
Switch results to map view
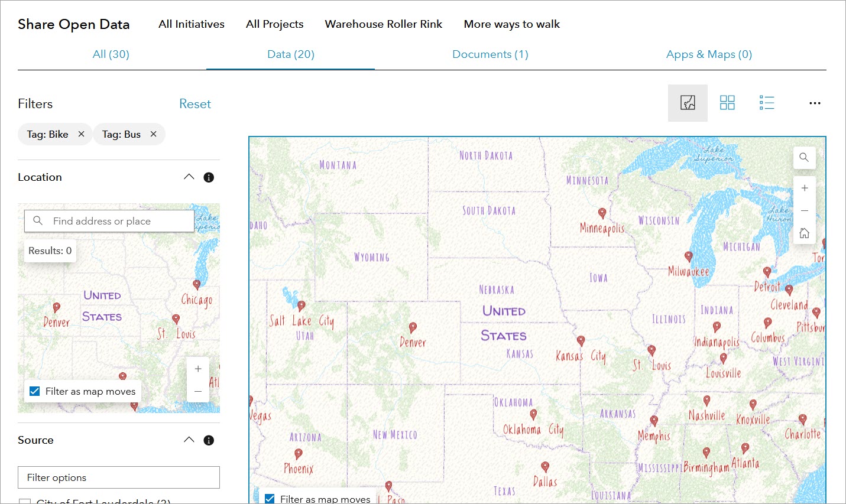pyautogui.click(x=688, y=102)
